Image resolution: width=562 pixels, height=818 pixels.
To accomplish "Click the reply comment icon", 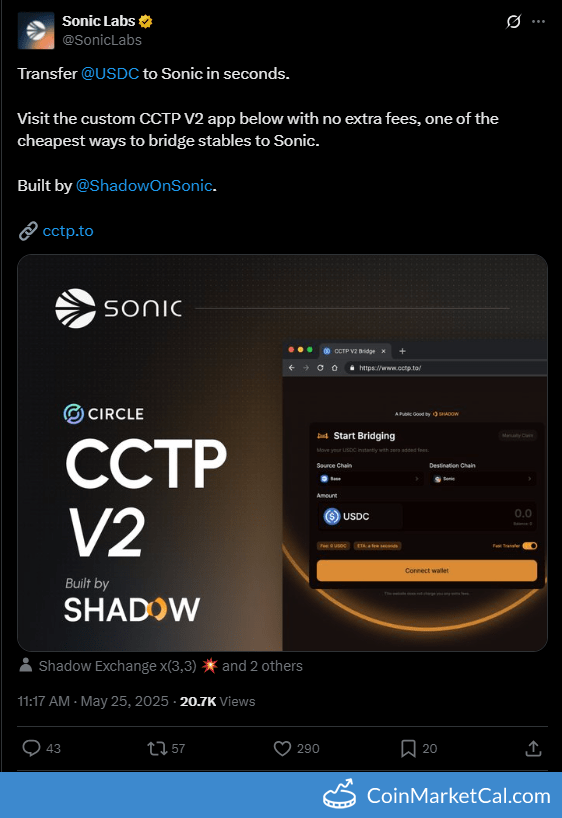I will [31, 748].
